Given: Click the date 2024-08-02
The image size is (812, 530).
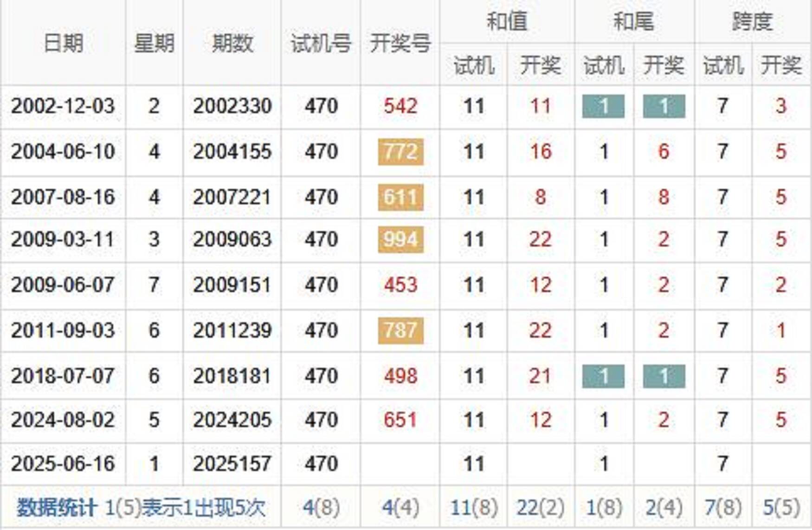Looking at the screenshot, I should (x=63, y=420).
